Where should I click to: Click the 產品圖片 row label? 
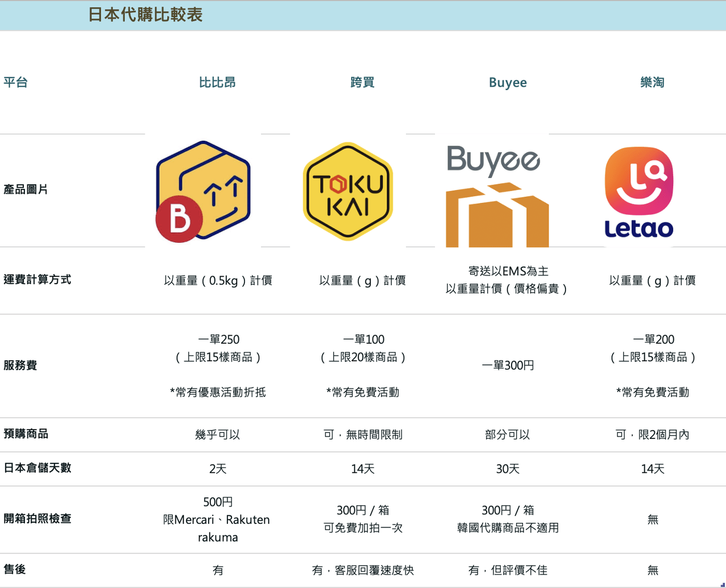tap(26, 189)
